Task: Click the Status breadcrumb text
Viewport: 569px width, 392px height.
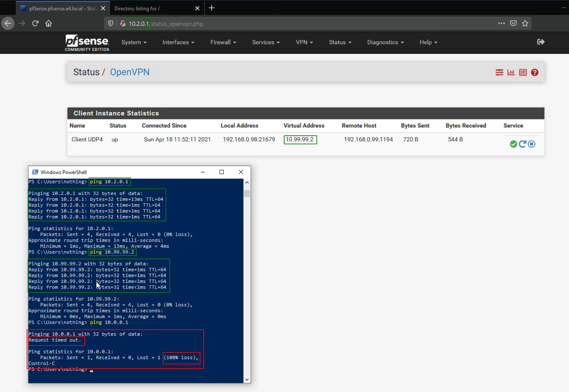Action: pyautogui.click(x=86, y=72)
